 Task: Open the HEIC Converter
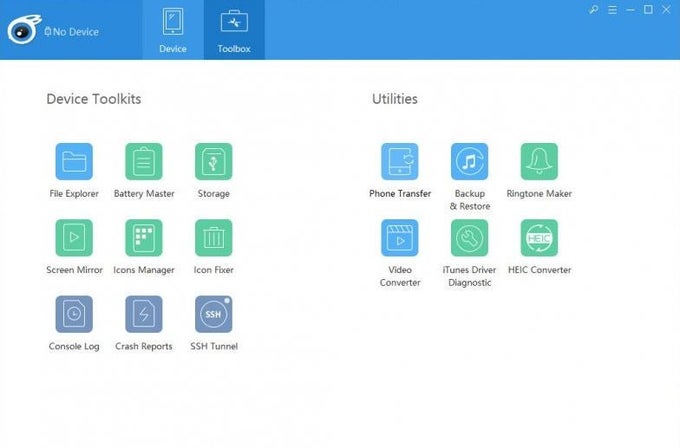(539, 238)
